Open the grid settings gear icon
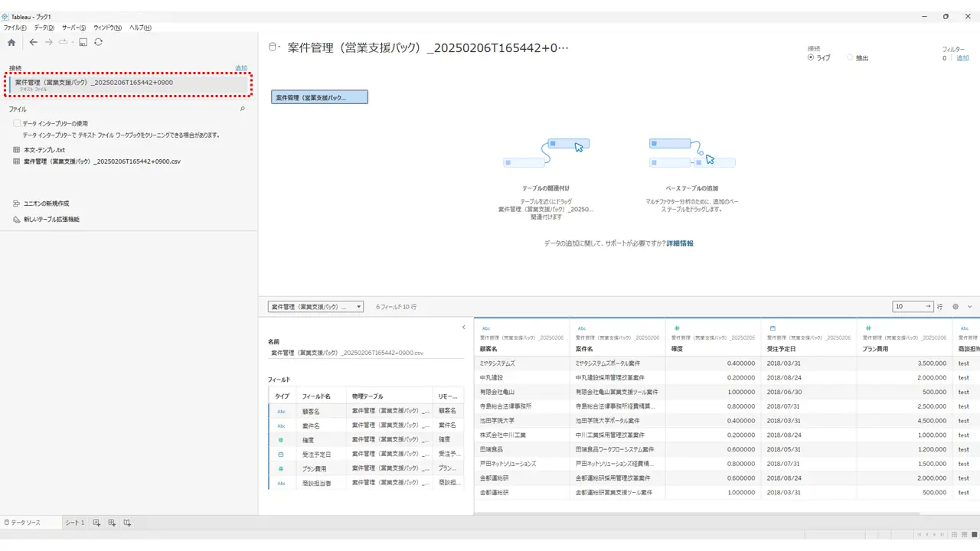The image size is (980, 551). pos(955,306)
